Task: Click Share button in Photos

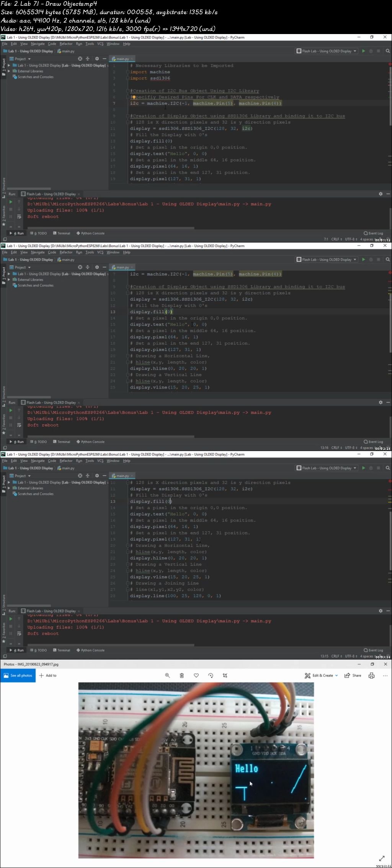Action: (353, 675)
